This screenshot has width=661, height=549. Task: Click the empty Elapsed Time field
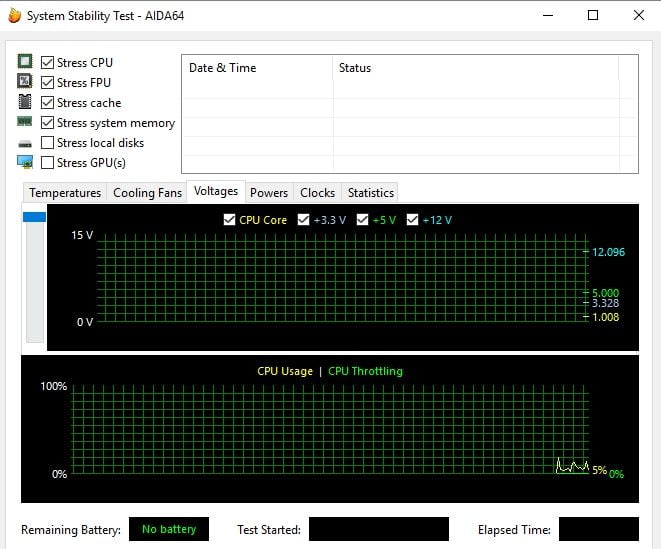(x=599, y=529)
